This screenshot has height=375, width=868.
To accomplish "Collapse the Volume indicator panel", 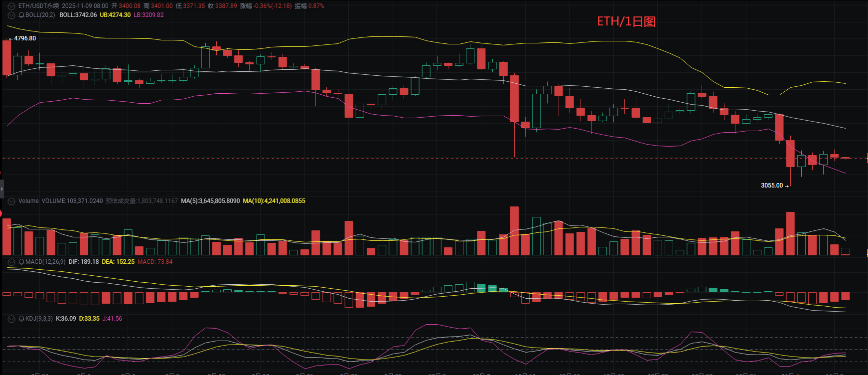I will tap(11, 201).
